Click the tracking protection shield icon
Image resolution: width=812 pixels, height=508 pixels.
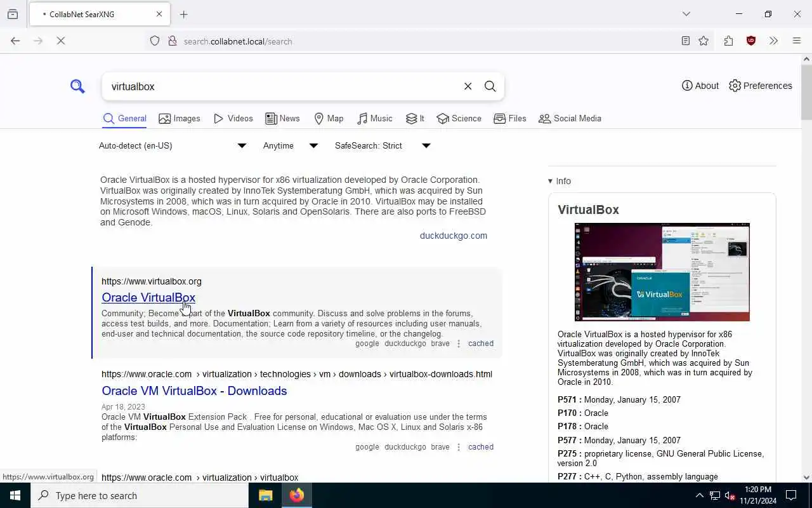tap(155, 41)
